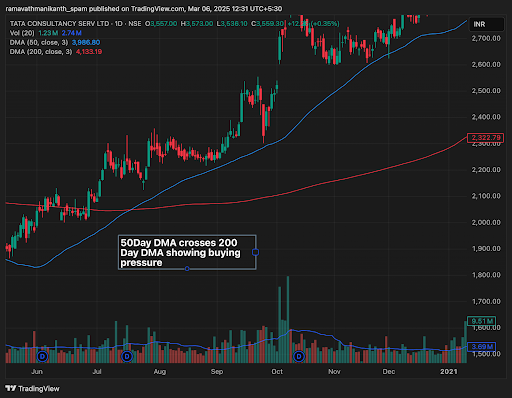Click the 2,000.00 price axis label
This screenshot has width=512, height=398.
click(x=486, y=222)
